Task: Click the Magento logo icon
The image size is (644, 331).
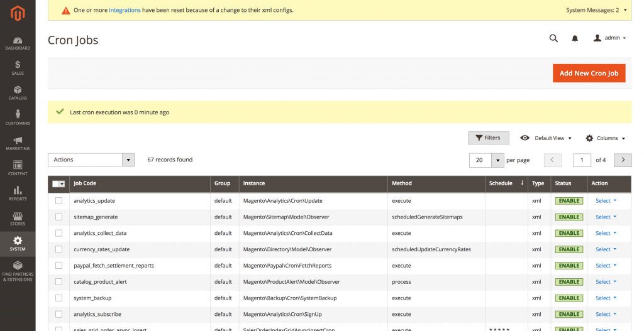Action: [x=18, y=14]
